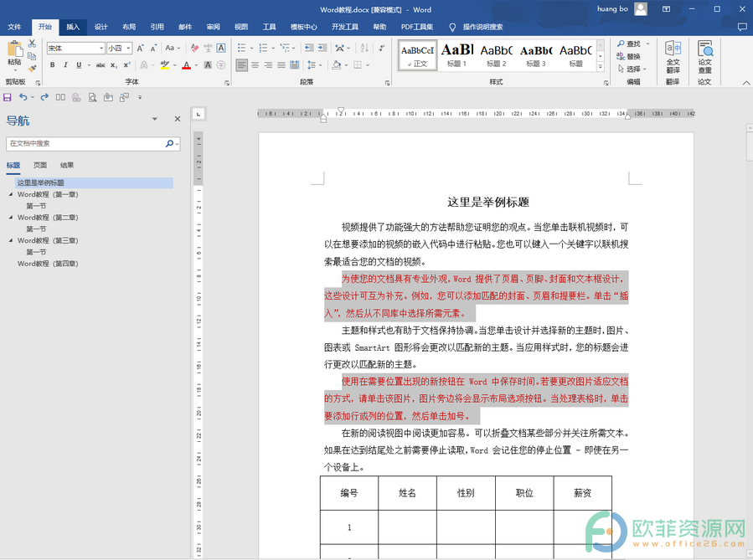Save the document from quick access toolbar

click(8, 97)
